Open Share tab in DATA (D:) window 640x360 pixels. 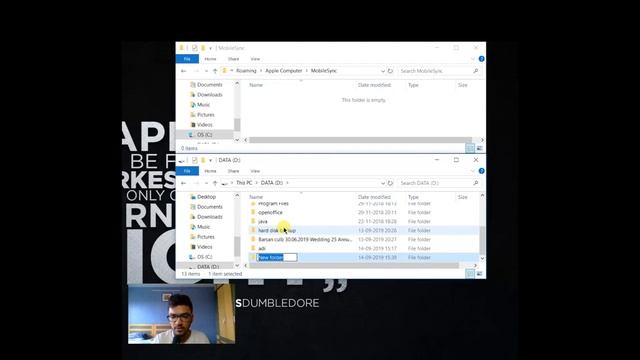coord(233,171)
